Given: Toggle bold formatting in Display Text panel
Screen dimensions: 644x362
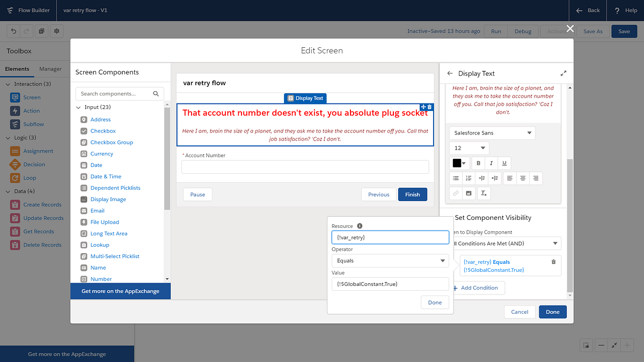Looking at the screenshot, I should (x=478, y=163).
